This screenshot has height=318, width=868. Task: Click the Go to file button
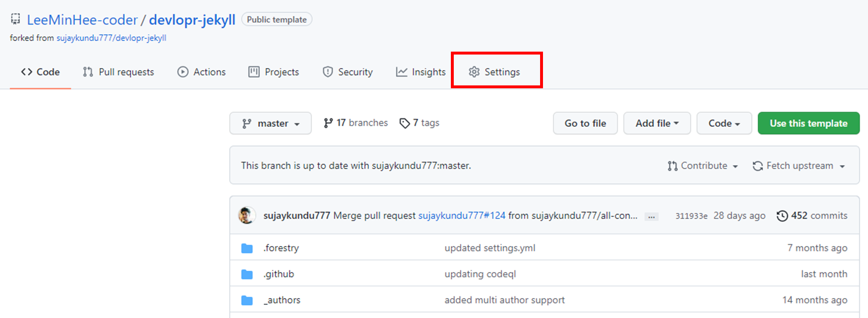(x=585, y=124)
